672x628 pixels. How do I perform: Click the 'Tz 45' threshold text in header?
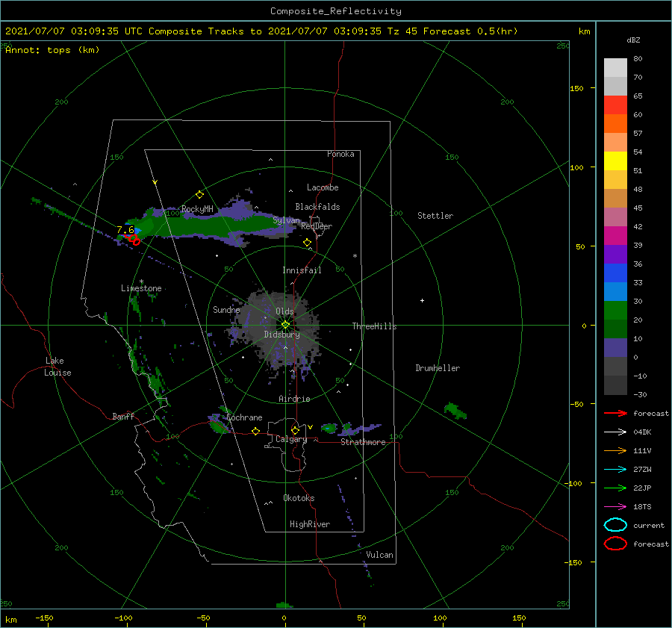coord(402,31)
